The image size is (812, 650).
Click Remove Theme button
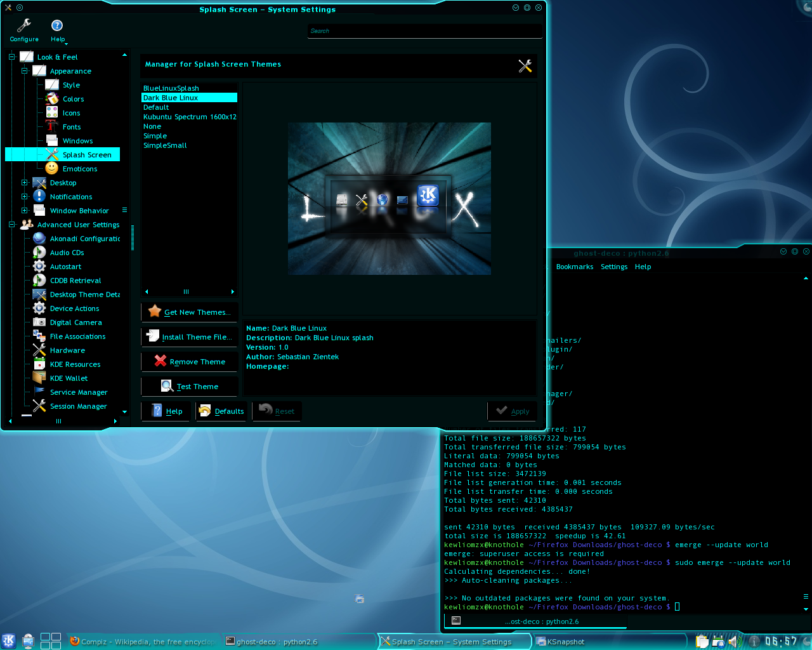point(190,362)
